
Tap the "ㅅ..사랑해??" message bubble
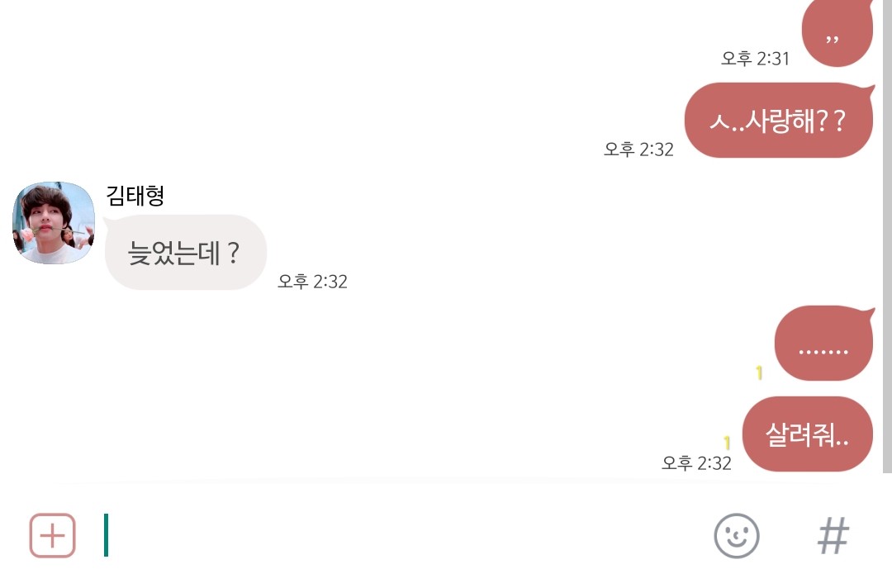point(779,121)
